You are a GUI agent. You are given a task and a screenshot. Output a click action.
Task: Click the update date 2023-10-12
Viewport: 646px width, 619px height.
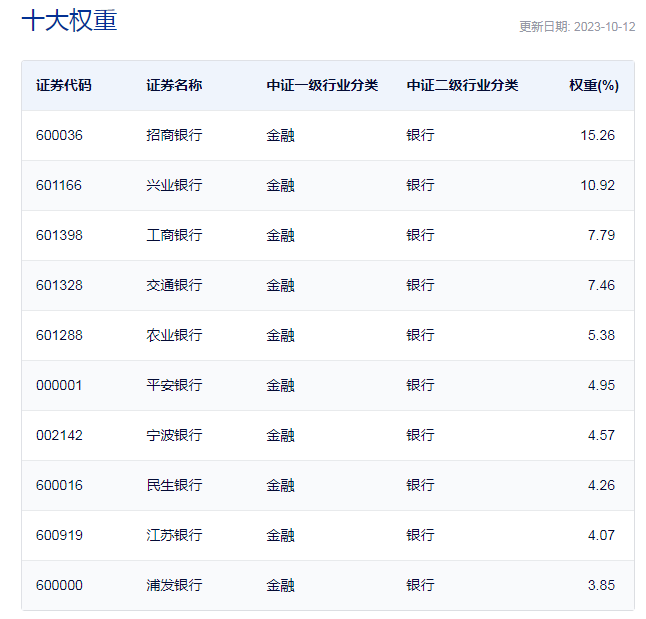(604, 27)
